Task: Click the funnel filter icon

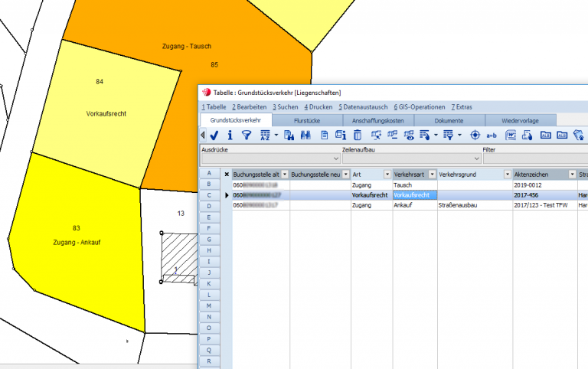Action: coord(246,135)
